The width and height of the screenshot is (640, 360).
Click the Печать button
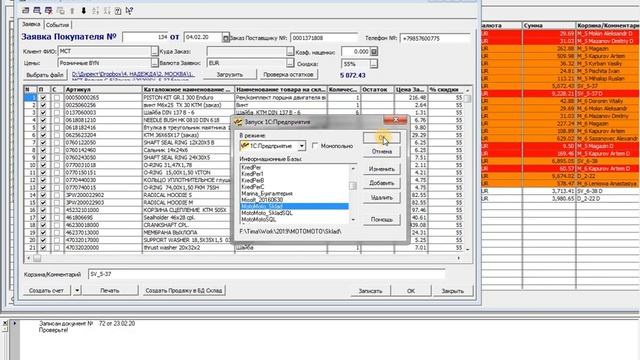(110, 291)
